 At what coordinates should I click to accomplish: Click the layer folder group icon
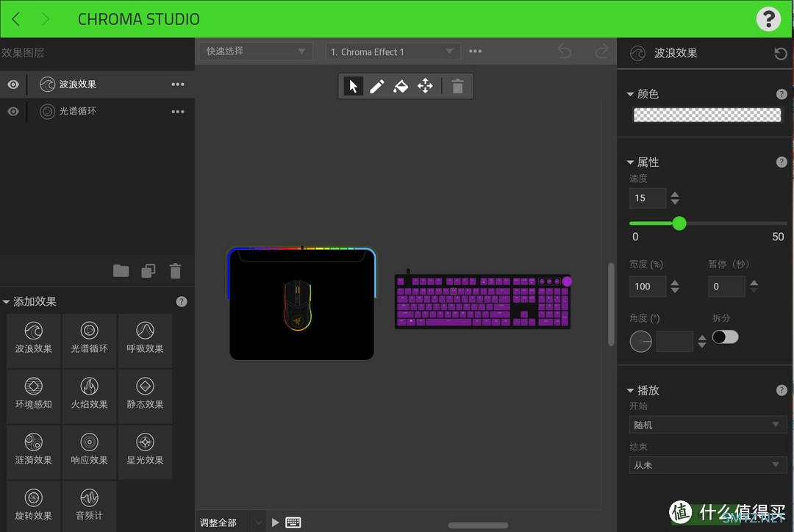click(121, 271)
